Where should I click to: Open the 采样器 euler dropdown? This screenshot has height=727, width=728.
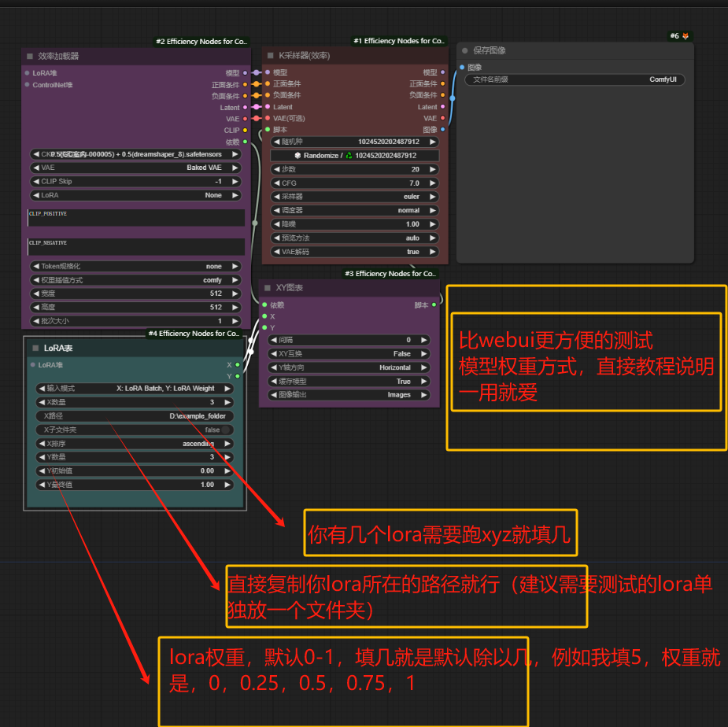(x=355, y=197)
